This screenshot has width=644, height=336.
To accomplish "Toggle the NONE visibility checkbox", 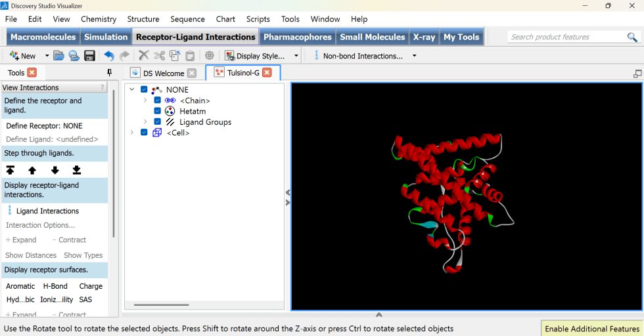I will pyautogui.click(x=144, y=89).
